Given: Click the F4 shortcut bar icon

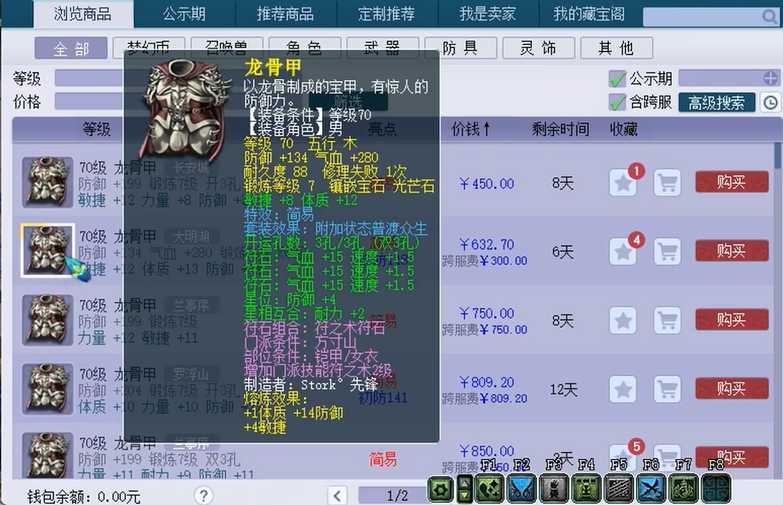Looking at the screenshot, I should (554, 489).
